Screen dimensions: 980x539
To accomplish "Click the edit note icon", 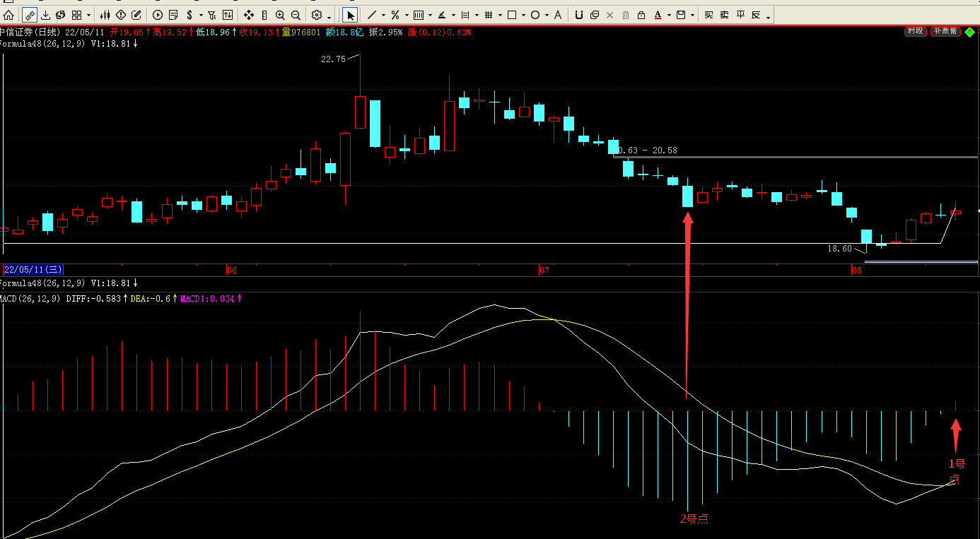I will [x=136, y=15].
